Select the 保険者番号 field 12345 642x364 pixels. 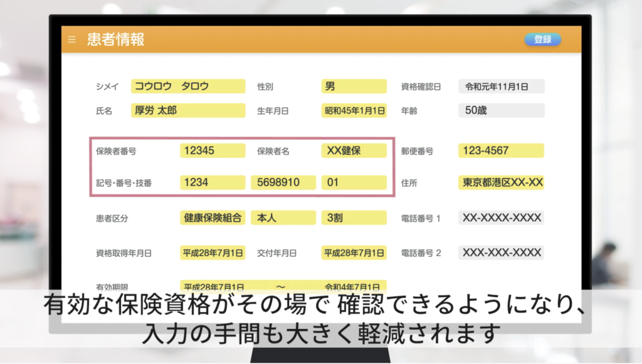213,151
